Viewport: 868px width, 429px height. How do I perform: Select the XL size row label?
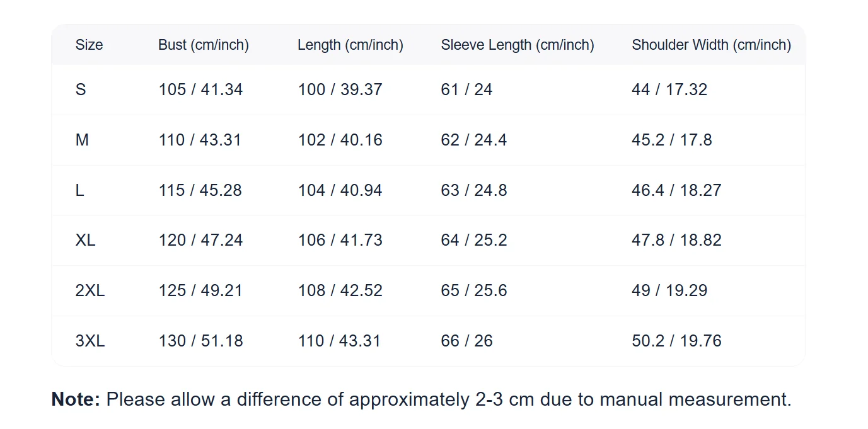(85, 240)
